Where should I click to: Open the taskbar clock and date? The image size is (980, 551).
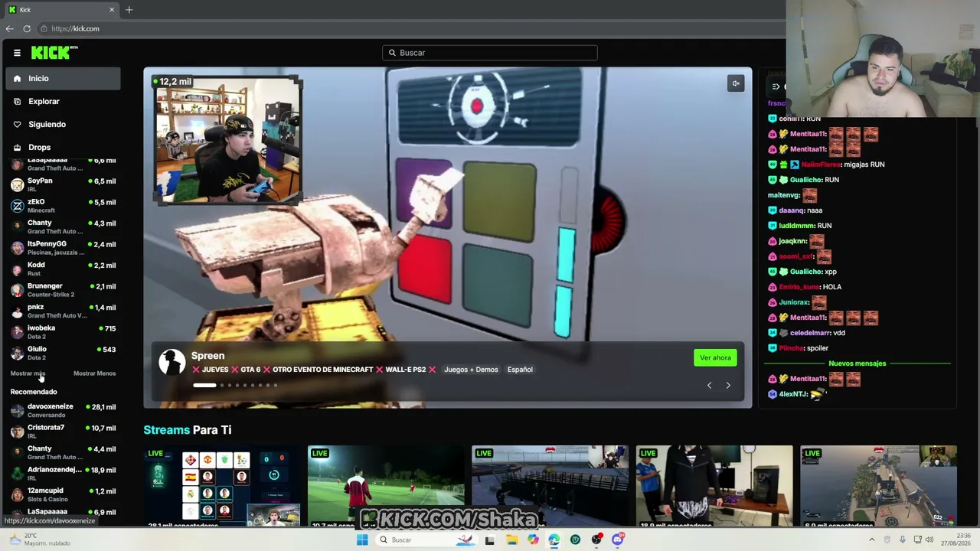click(957, 540)
